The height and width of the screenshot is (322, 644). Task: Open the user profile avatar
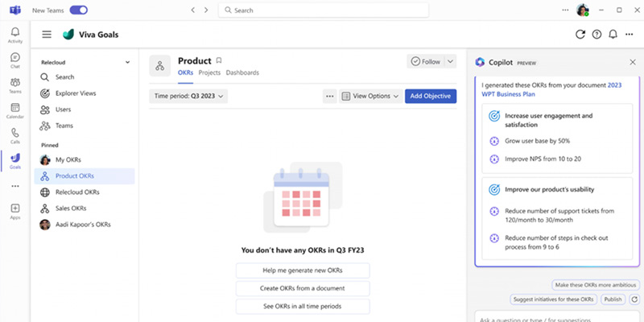point(582,10)
